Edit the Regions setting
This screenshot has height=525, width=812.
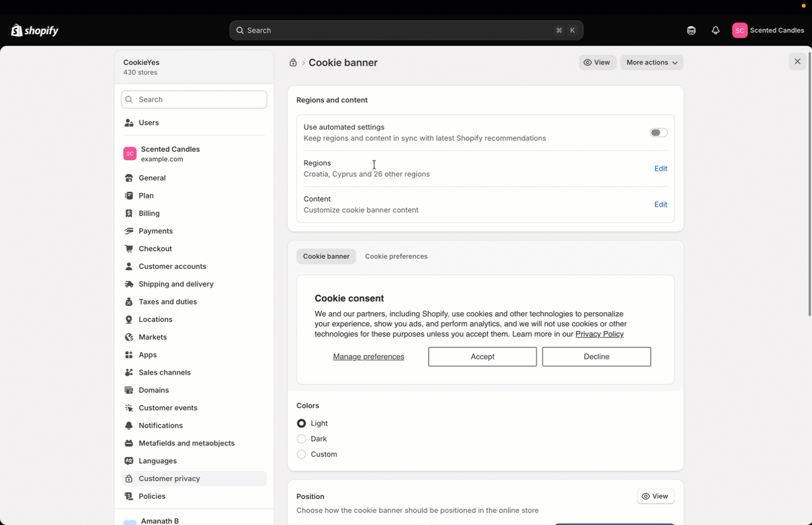coord(660,169)
